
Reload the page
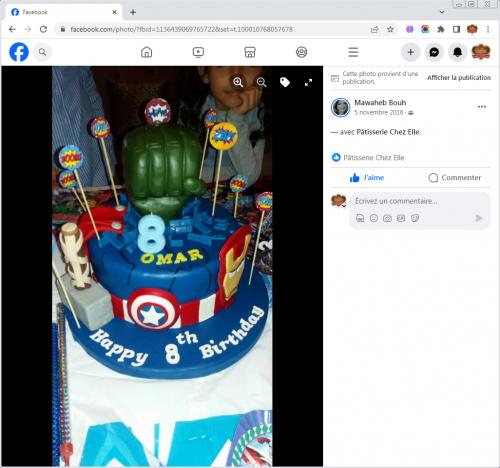pyautogui.click(x=43, y=29)
